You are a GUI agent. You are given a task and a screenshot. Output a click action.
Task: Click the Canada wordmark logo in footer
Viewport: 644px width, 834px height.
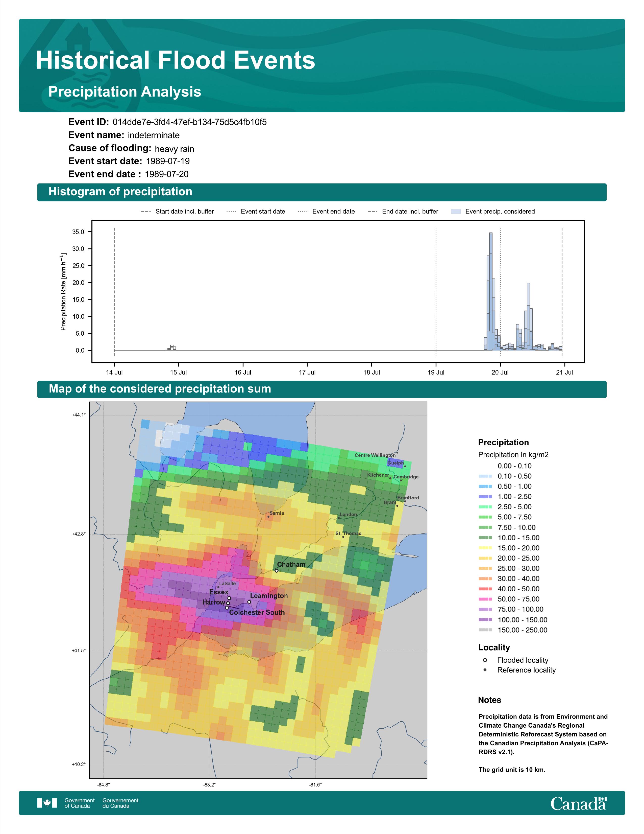click(578, 803)
